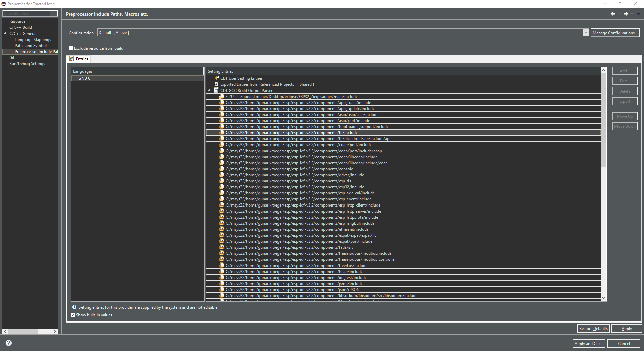Screen dimensions: 644x351
Task: Go back using the left arrow icon
Action: [613, 14]
